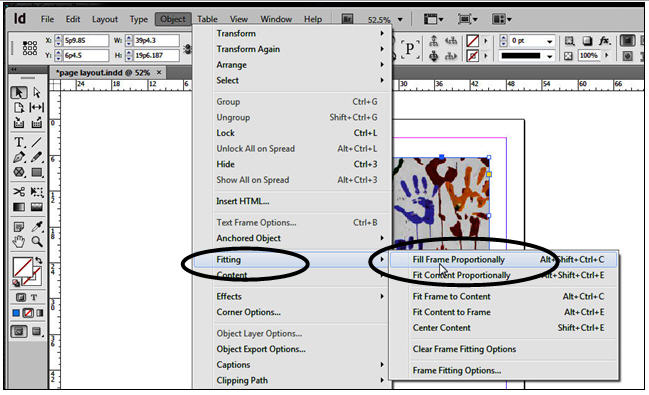Select the Gradient Swatch tool

pyautogui.click(x=19, y=207)
